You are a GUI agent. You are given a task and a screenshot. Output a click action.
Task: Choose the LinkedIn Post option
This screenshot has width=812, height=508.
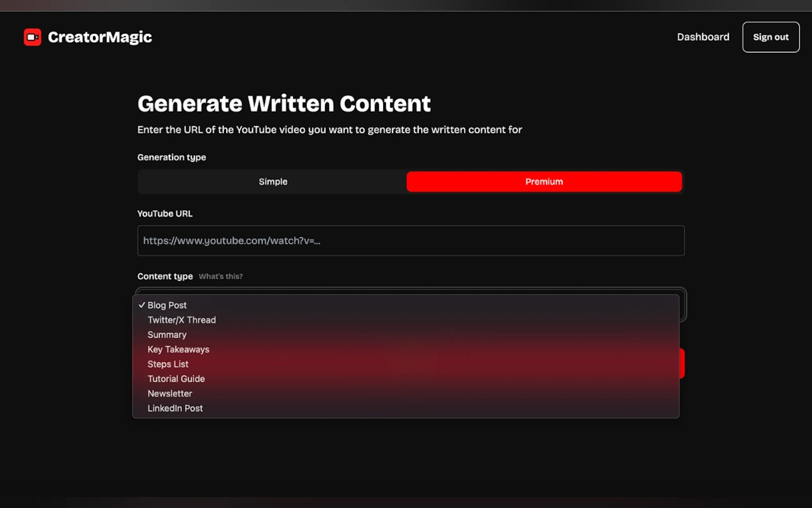175,408
